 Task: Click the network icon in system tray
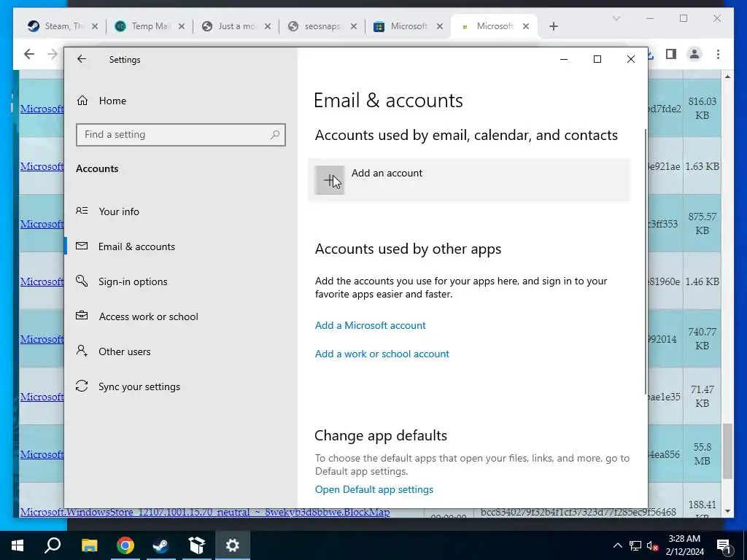635,545
